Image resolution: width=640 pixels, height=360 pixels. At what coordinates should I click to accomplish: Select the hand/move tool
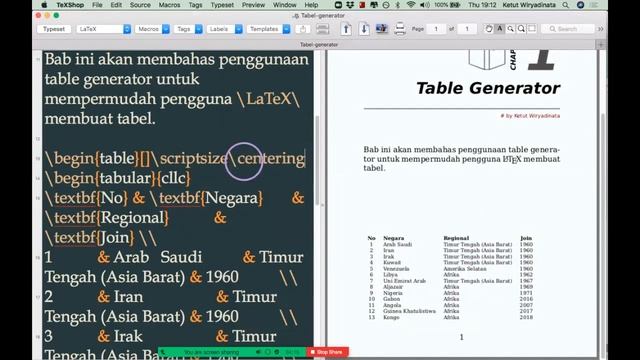(x=489, y=29)
